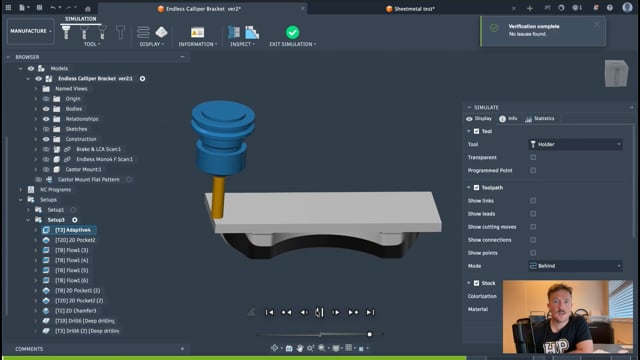Enable the Programmed Point checkbox
Image resolution: width=640 pixels, height=360 pixels.
point(533,170)
